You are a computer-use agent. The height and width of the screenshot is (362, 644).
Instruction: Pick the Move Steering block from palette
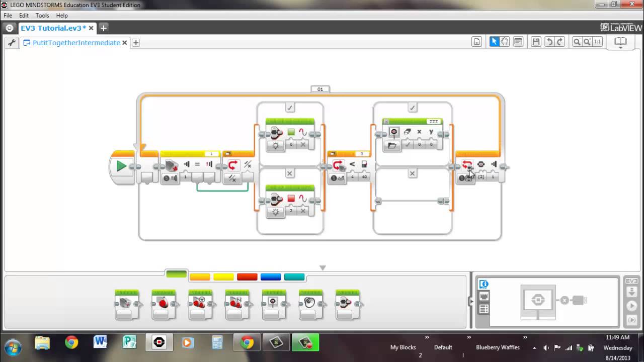[x=200, y=305]
